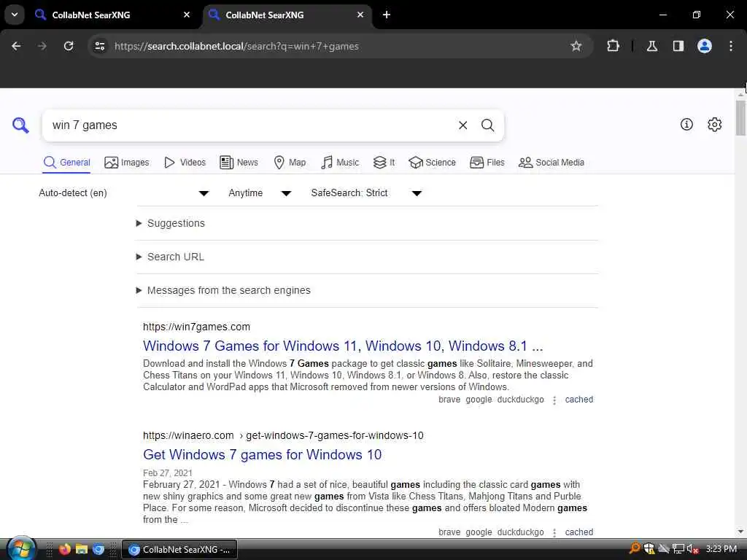Switch to the Music category
Screen dimensions: 747x560
[340, 163]
